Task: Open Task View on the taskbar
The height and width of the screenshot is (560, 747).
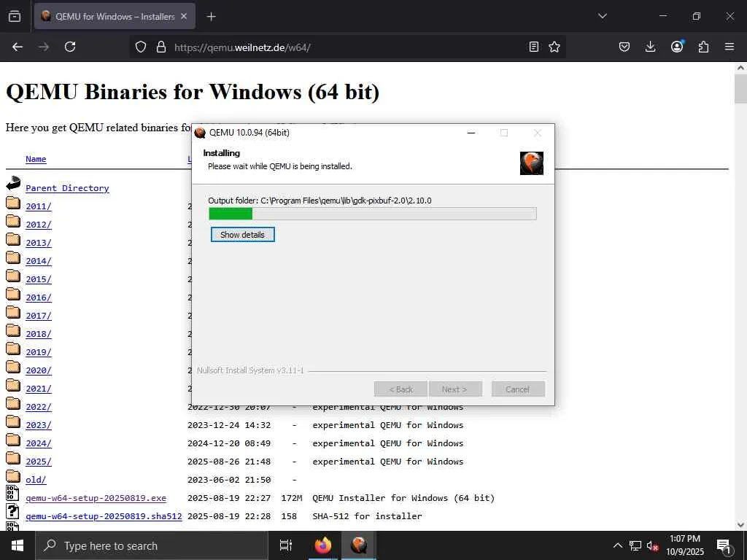Action: pyautogui.click(x=286, y=545)
